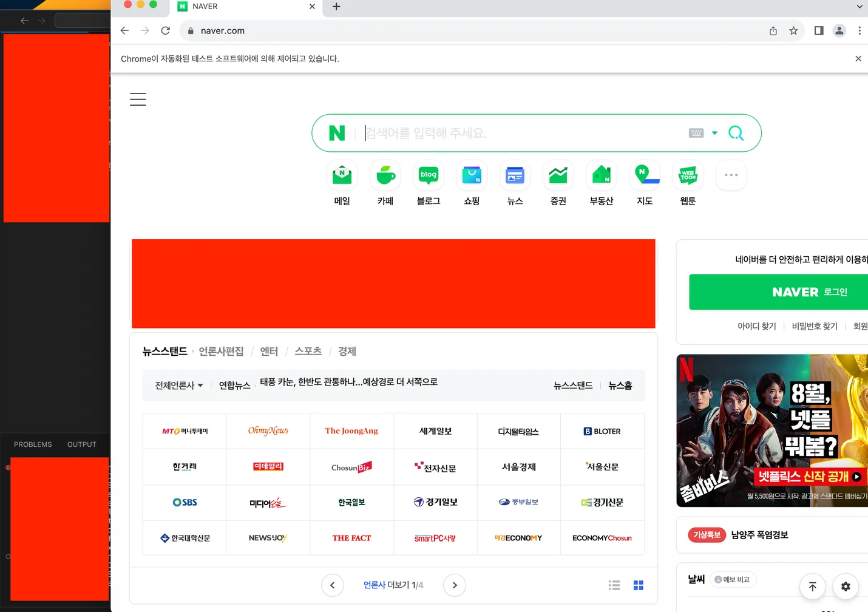Click the green Naver N logo in search bar
The height and width of the screenshot is (612, 868).
[337, 133]
